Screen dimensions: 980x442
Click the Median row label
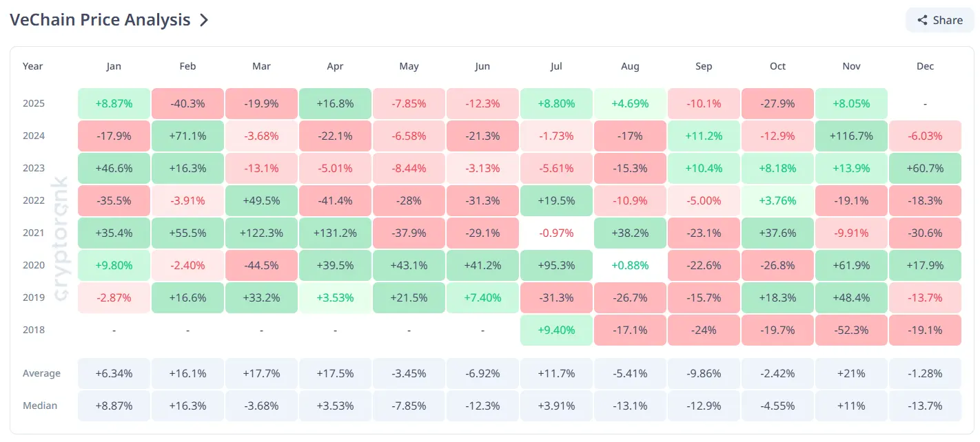point(40,406)
